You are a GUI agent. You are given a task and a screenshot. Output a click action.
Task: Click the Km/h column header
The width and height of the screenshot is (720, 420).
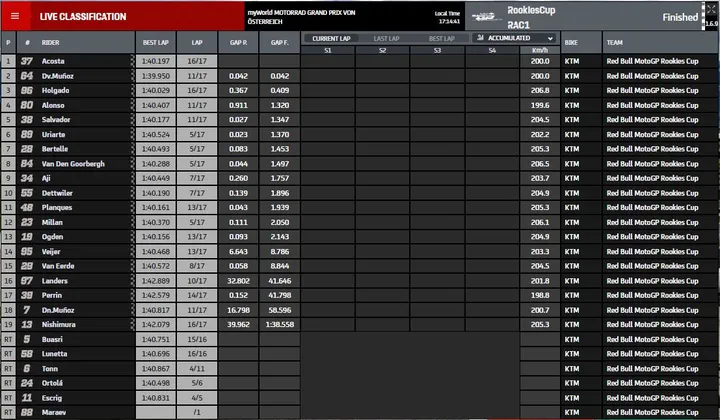tap(540, 50)
